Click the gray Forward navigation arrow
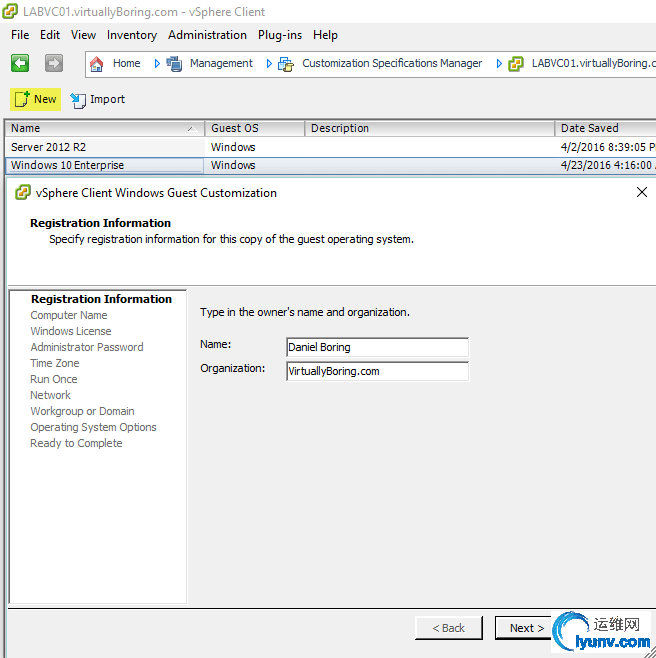Screen dimensions: 656x658 [54, 63]
